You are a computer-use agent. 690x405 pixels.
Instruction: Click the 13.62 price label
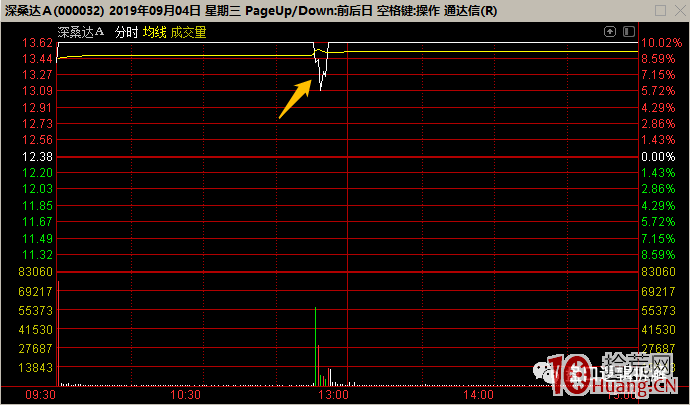pos(37,43)
